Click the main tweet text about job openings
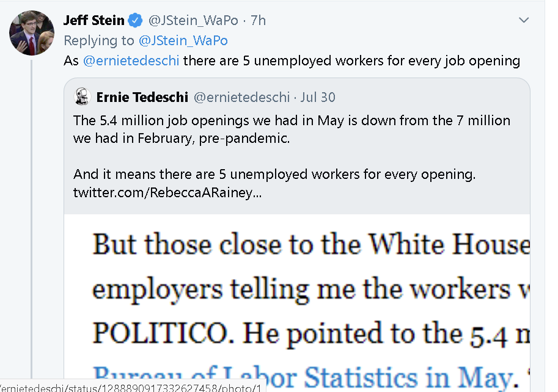 pos(292,61)
